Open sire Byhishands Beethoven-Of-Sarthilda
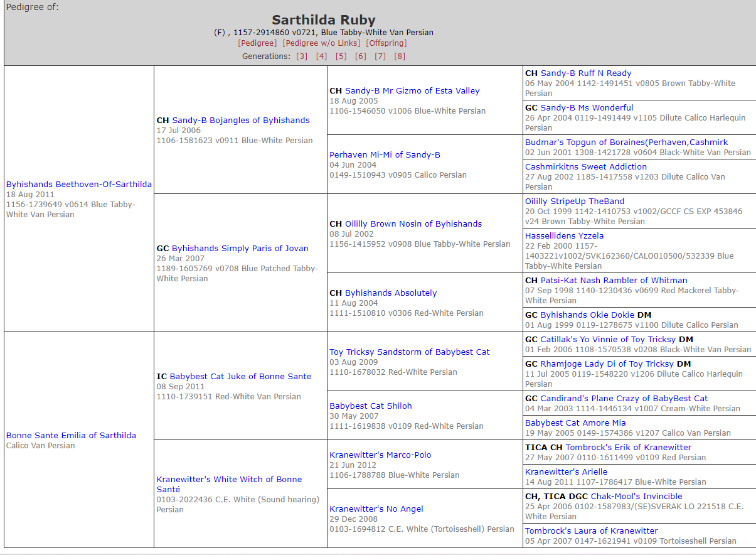The width and height of the screenshot is (756, 555). click(x=79, y=185)
